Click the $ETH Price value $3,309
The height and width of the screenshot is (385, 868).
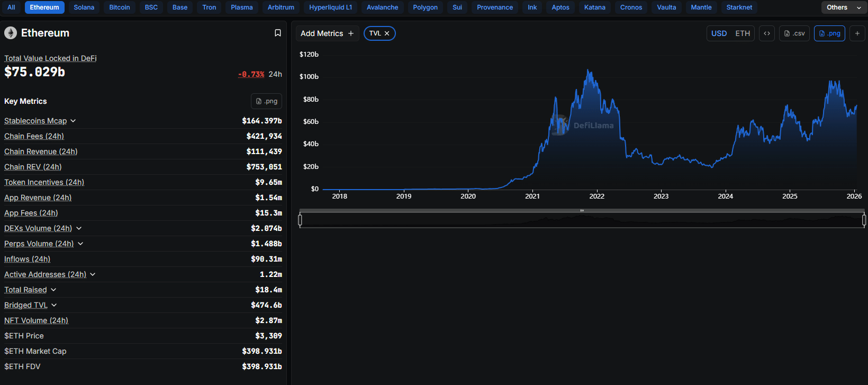click(x=268, y=336)
